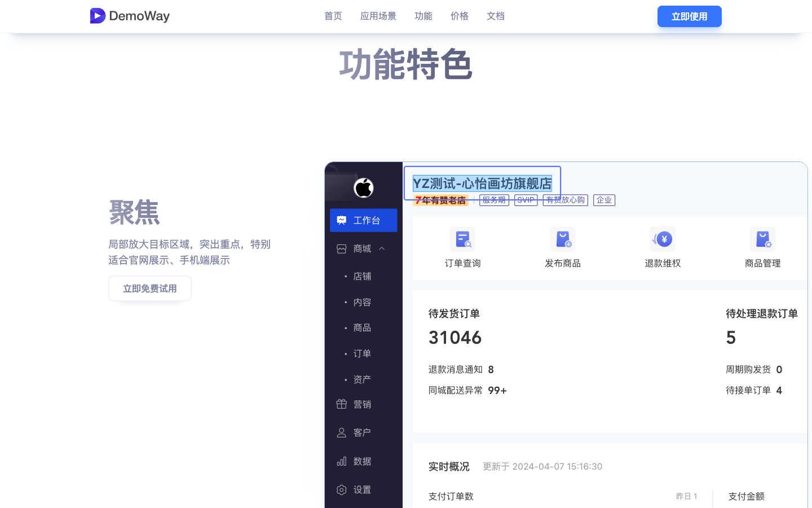
Task: Click the 数据 bar-chart icon
Action: pyautogui.click(x=341, y=461)
